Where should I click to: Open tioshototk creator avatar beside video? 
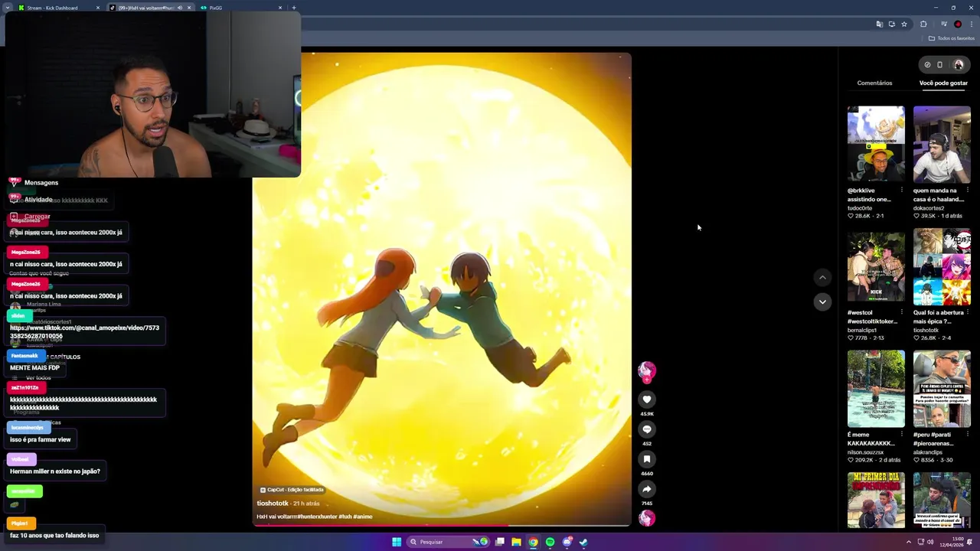(x=647, y=371)
